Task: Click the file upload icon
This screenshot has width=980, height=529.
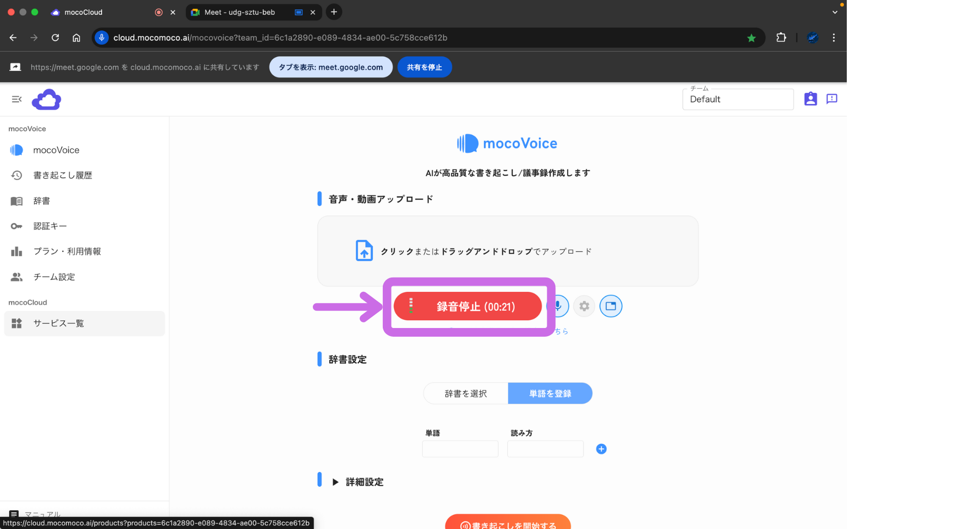Action: tap(364, 250)
